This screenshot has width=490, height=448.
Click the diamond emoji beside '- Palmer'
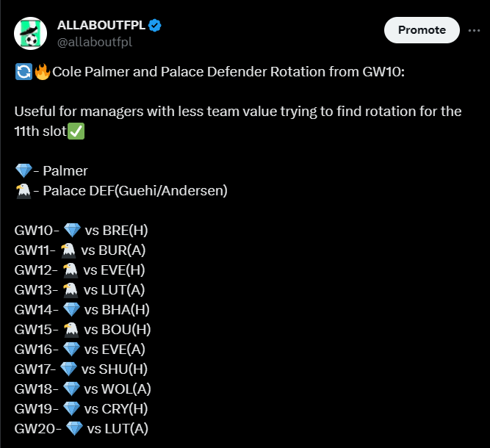[x=23, y=171]
